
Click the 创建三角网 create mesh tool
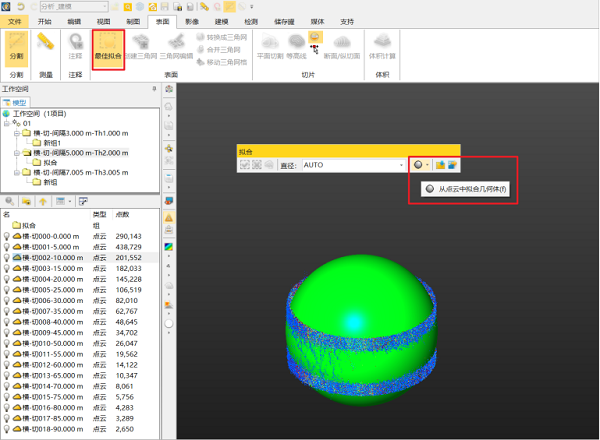(x=141, y=47)
